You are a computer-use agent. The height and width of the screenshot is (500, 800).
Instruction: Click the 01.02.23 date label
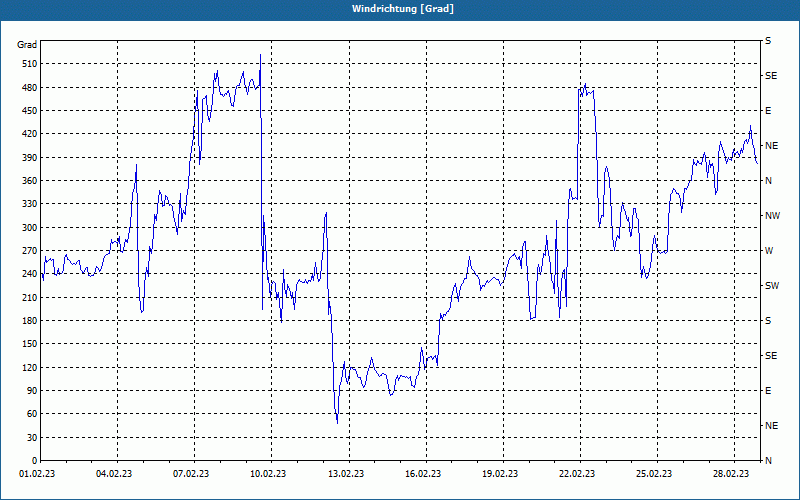pos(37,474)
